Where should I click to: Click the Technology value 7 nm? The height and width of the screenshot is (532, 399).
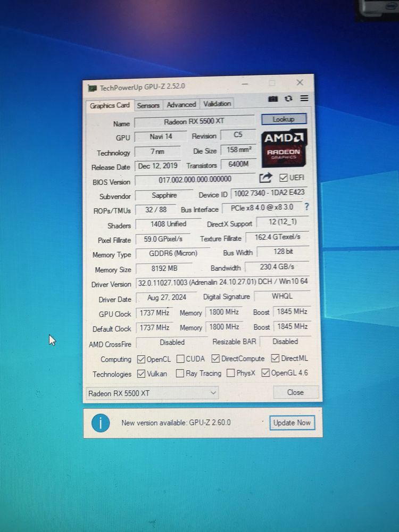pos(157,151)
